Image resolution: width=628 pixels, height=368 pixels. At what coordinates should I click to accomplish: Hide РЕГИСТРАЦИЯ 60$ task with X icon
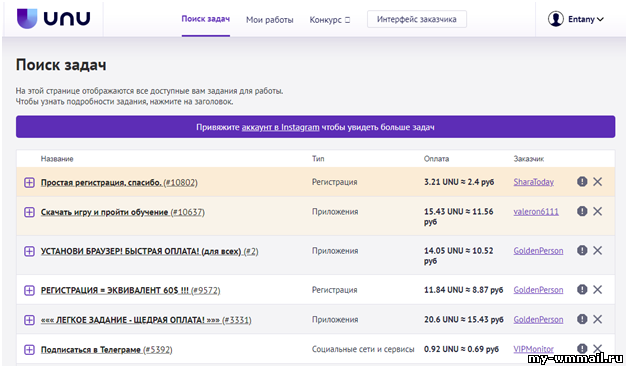click(x=597, y=289)
